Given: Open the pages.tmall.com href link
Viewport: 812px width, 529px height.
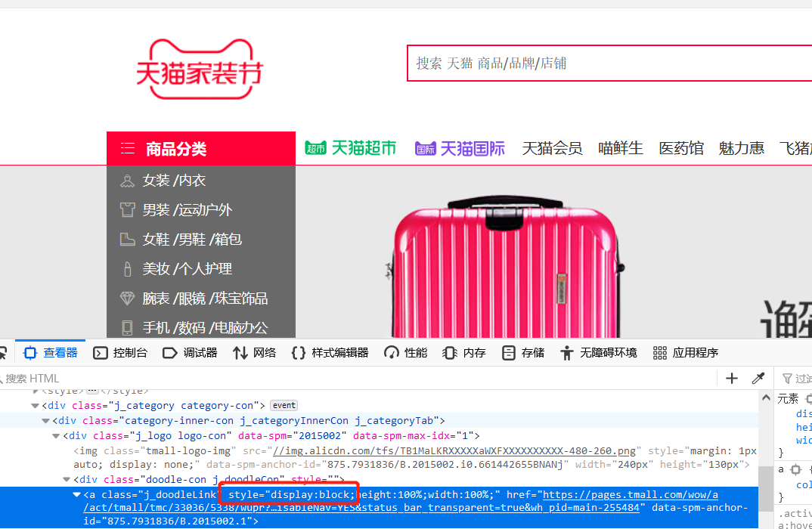Looking at the screenshot, I should point(400,501).
